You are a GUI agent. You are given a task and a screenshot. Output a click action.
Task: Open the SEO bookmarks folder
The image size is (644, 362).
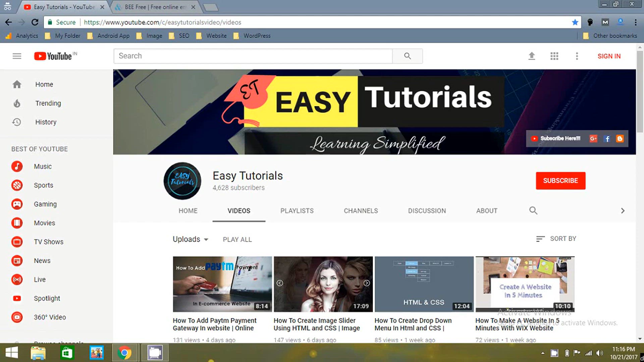[x=179, y=36]
